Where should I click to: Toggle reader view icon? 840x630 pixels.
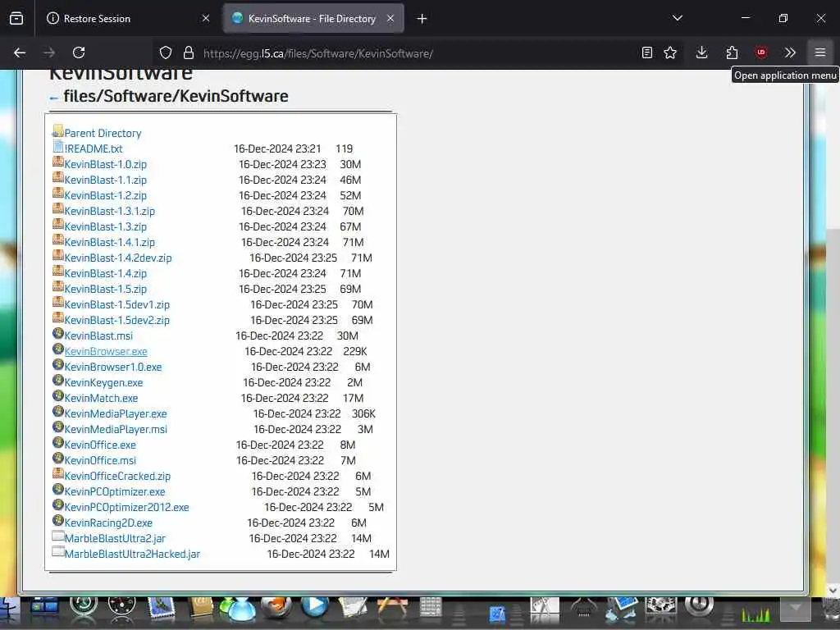(x=647, y=52)
